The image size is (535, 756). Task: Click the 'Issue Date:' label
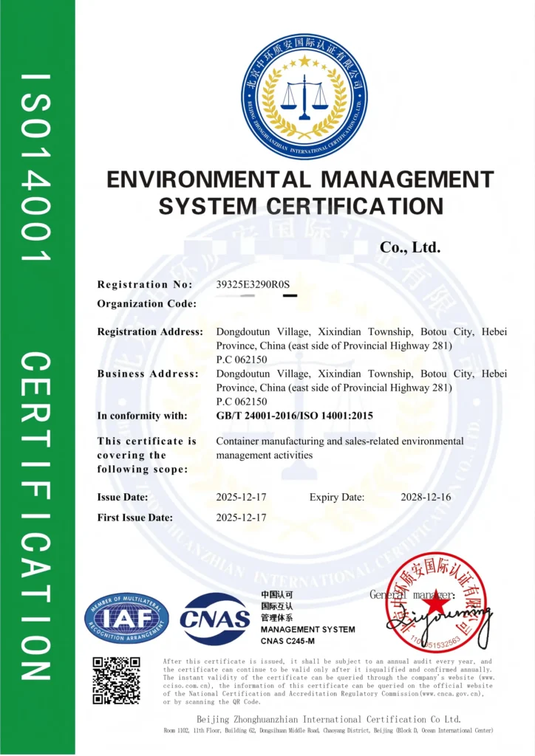click(123, 497)
